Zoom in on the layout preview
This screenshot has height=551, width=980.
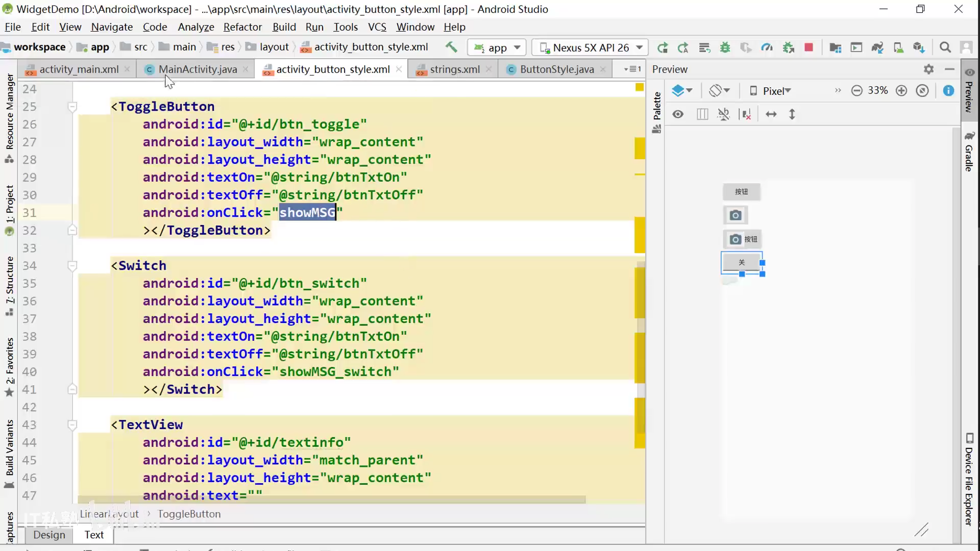[x=901, y=90]
